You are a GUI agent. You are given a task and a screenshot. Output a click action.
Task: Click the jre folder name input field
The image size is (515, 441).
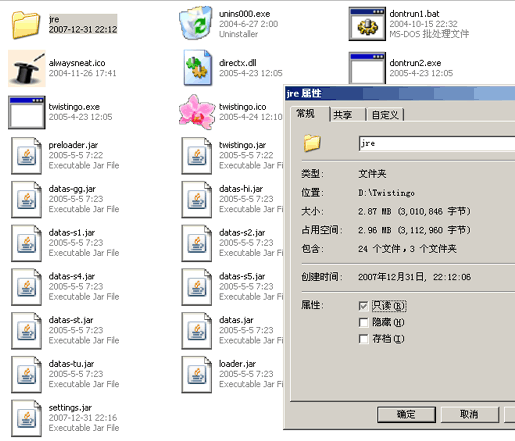tap(437, 144)
